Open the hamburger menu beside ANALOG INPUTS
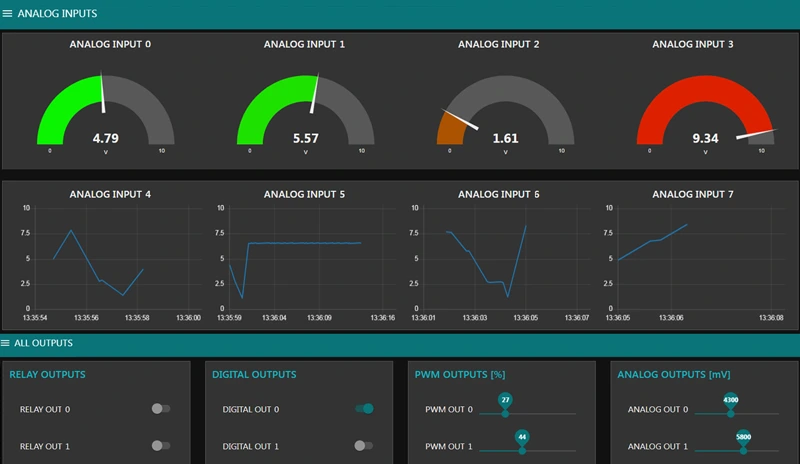 tap(7, 13)
